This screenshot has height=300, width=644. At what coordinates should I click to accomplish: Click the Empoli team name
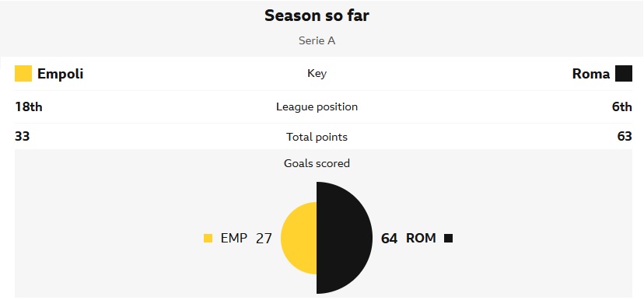[61, 74]
